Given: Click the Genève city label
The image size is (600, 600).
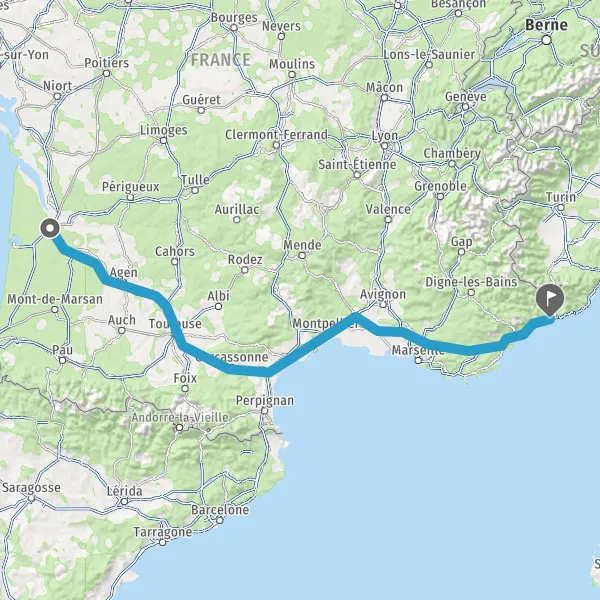Looking at the screenshot, I should [x=466, y=96].
